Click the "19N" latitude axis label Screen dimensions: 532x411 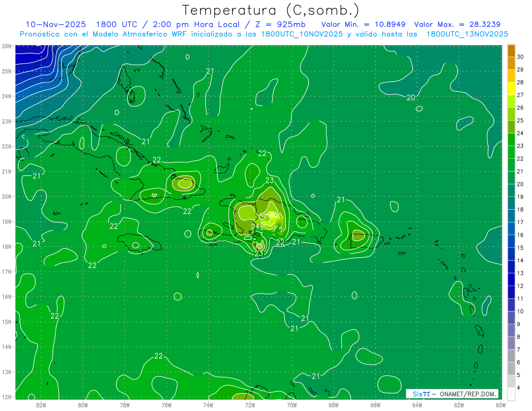[x=6, y=221]
